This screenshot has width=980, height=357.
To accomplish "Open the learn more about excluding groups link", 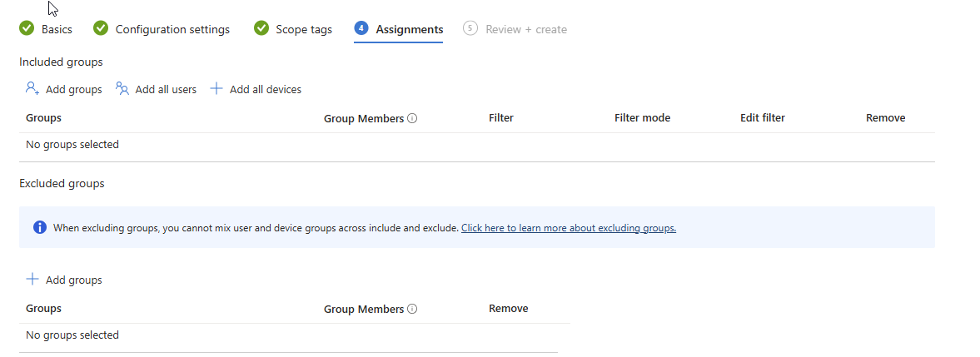I will [x=569, y=228].
